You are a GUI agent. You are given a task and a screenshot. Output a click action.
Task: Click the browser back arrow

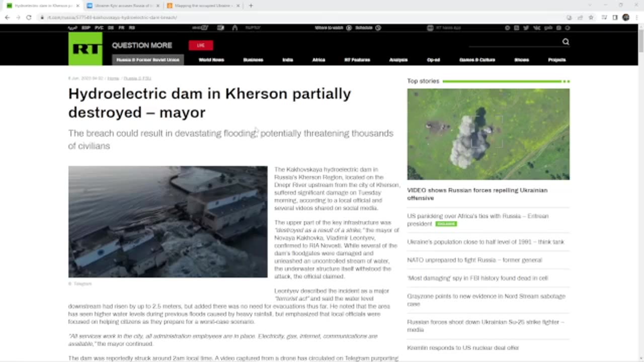click(7, 17)
